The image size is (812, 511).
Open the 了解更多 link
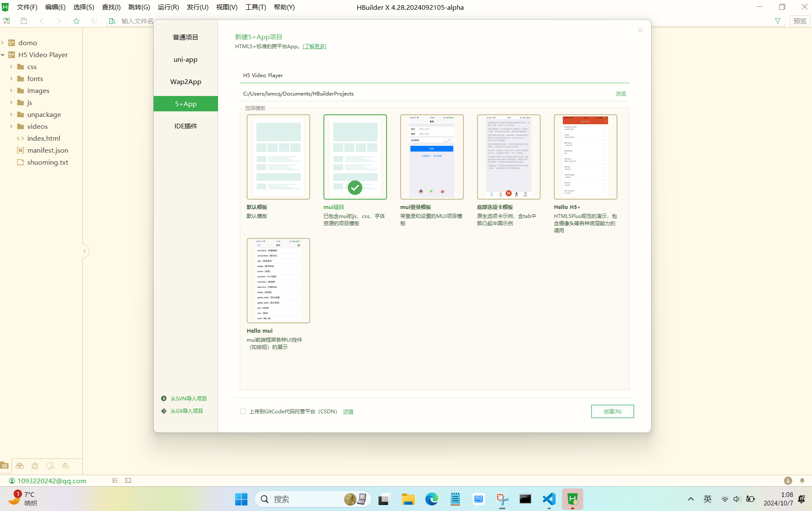click(314, 46)
